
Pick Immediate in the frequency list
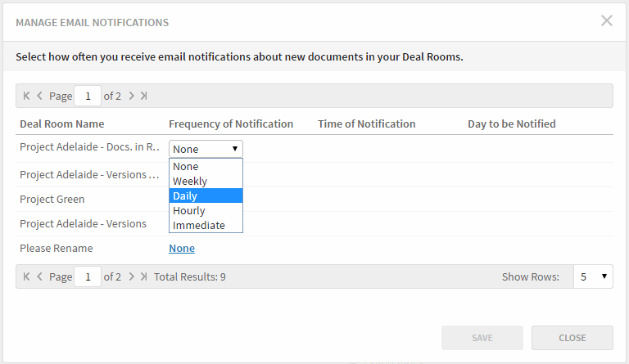206,225
